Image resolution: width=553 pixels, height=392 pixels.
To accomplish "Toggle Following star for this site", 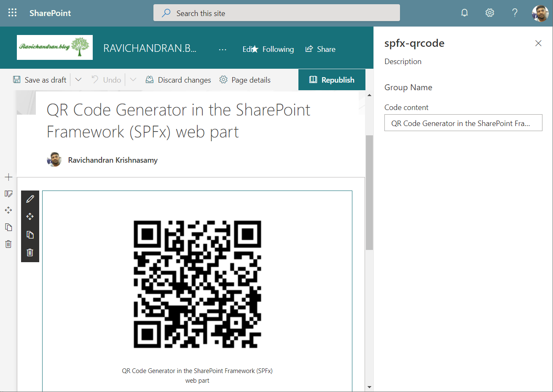I will point(273,49).
